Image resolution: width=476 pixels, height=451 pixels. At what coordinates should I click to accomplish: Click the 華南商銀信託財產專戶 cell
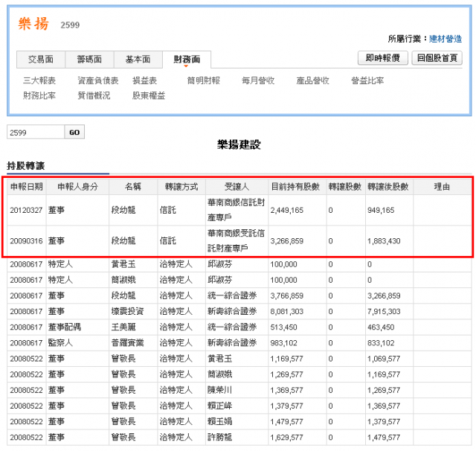click(237, 210)
